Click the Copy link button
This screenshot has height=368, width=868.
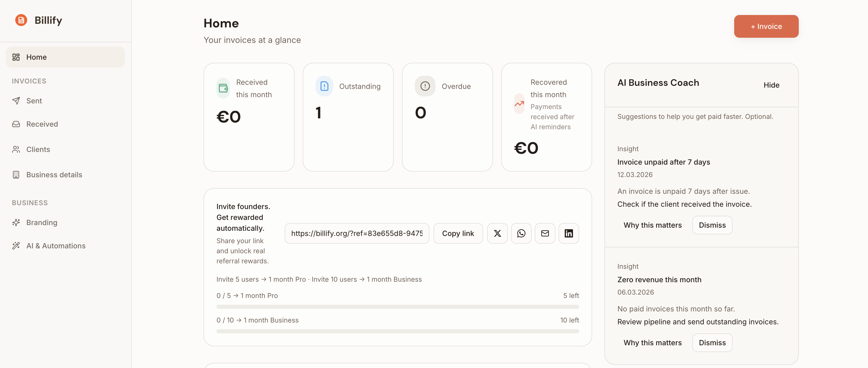click(x=458, y=233)
